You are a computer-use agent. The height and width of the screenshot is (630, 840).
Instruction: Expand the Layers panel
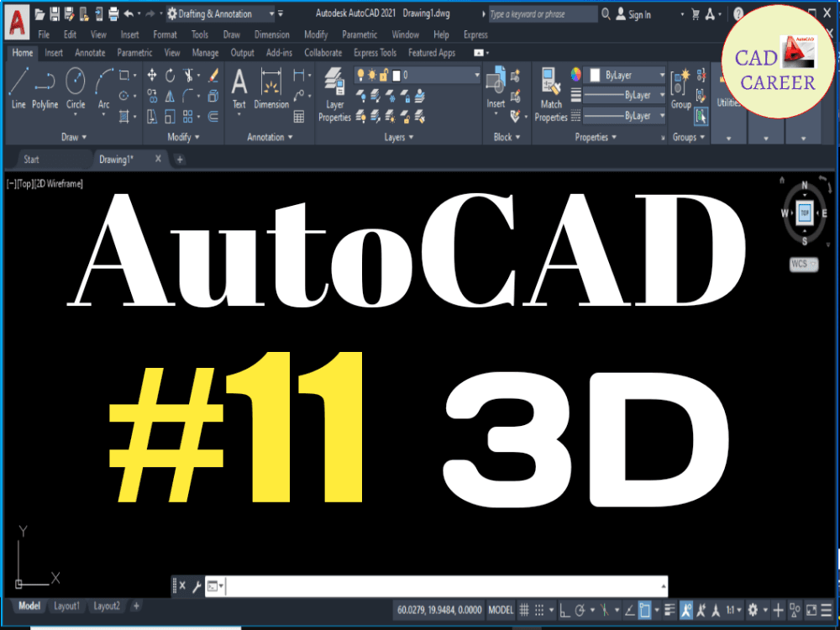click(x=399, y=137)
